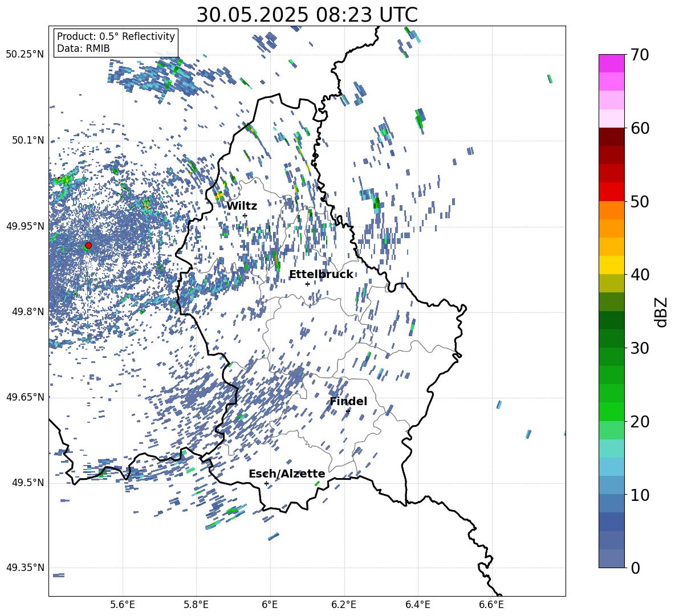Click the Findel city label
This screenshot has width=675, height=616.
[349, 401]
